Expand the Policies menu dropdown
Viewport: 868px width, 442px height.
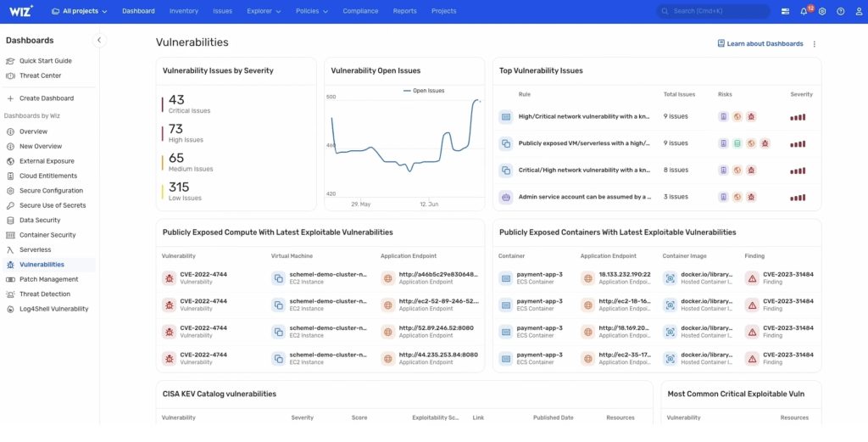click(x=309, y=12)
